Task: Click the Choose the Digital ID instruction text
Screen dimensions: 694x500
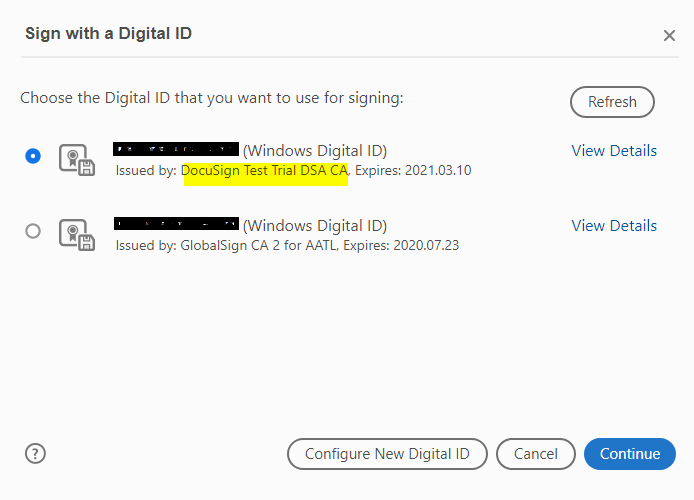Action: [211, 99]
